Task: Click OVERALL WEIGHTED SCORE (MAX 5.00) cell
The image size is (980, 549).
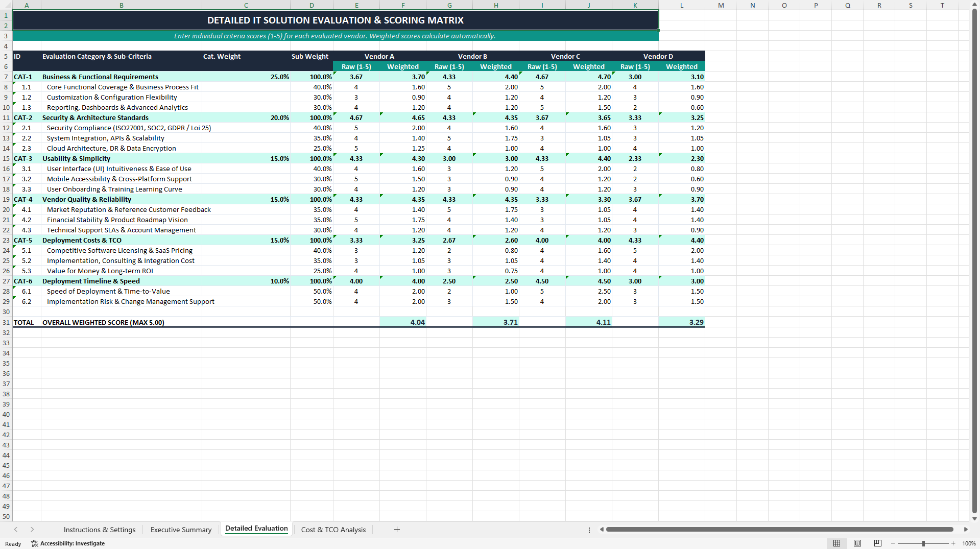Action: click(122, 322)
